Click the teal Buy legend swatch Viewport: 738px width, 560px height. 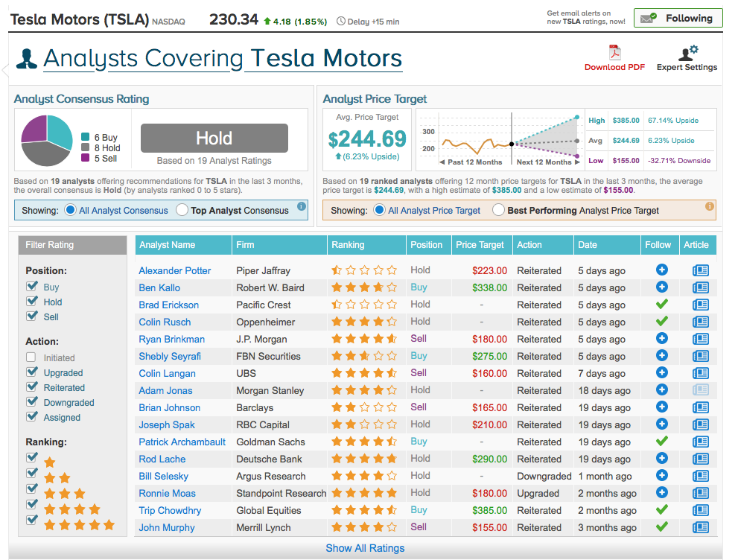click(x=85, y=137)
